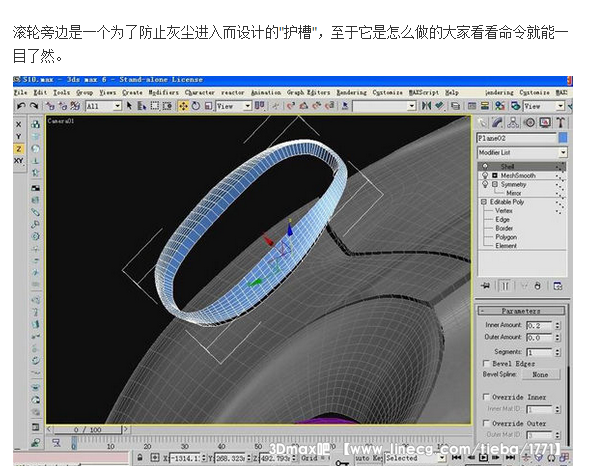Click the Outer Amount value field

click(539, 338)
